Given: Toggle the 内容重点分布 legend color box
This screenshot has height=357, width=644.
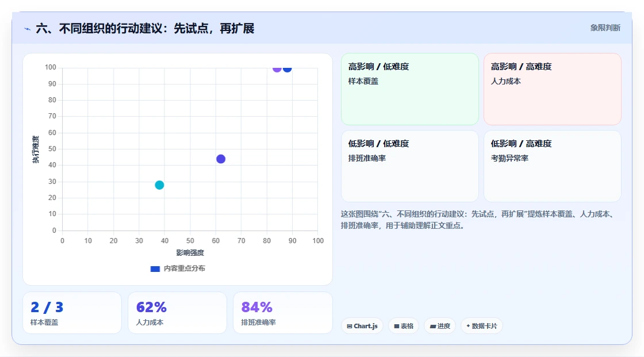Looking at the screenshot, I should [155, 268].
